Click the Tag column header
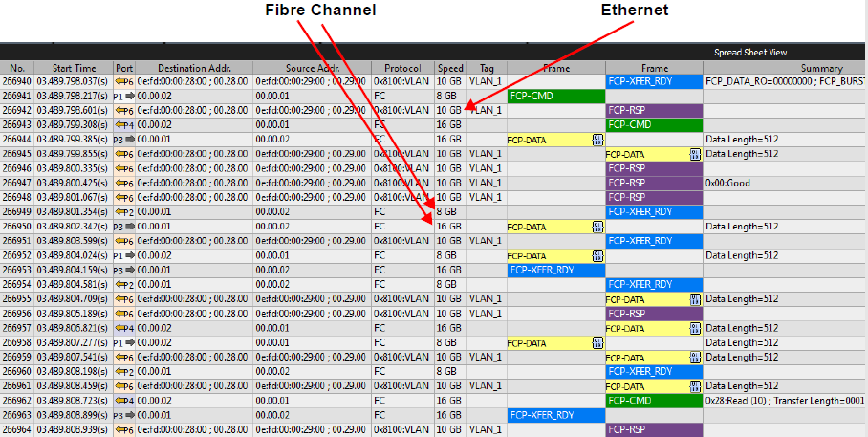 [487, 68]
